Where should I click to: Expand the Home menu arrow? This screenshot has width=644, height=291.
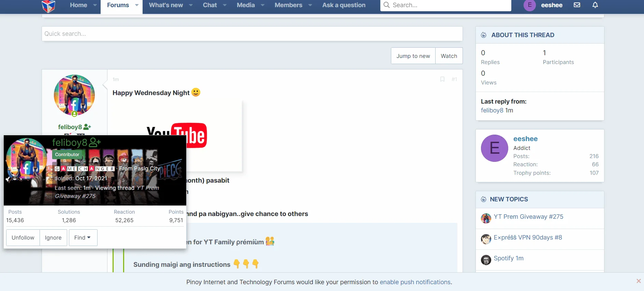point(95,5)
